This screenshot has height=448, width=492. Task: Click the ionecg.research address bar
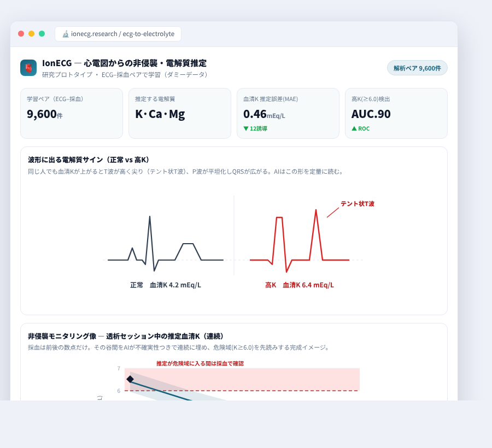tap(118, 34)
